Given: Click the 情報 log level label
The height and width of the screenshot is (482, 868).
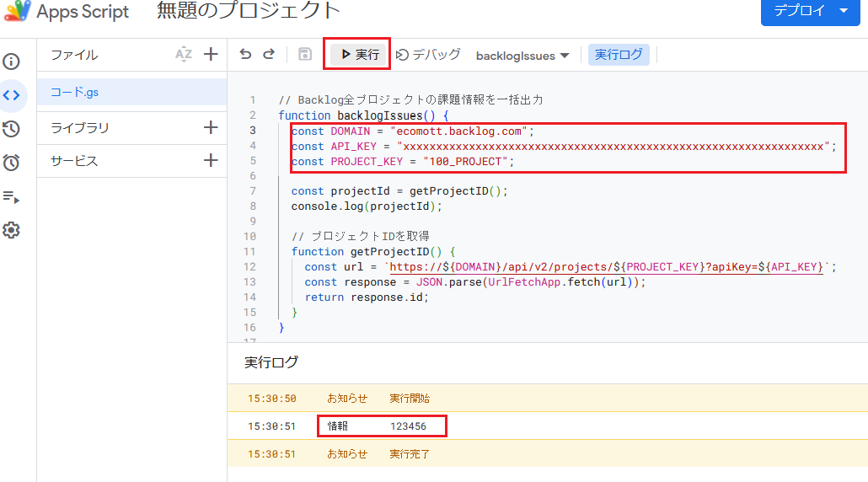Looking at the screenshot, I should [x=338, y=426].
